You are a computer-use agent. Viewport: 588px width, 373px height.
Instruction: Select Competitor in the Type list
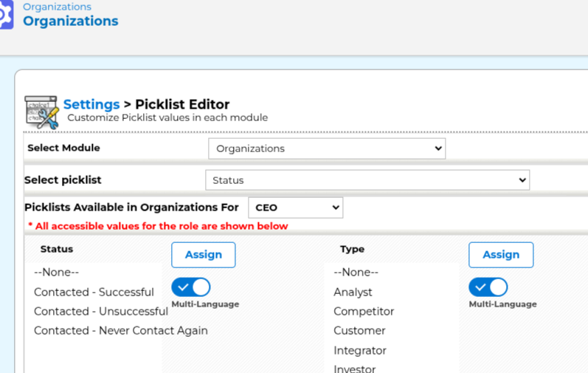364,312
